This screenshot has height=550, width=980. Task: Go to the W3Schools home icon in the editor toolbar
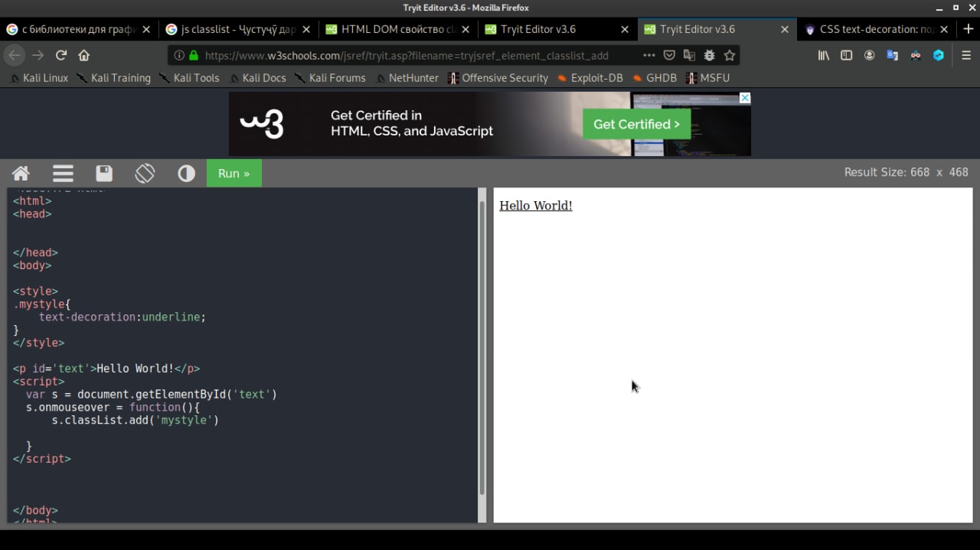tap(21, 173)
